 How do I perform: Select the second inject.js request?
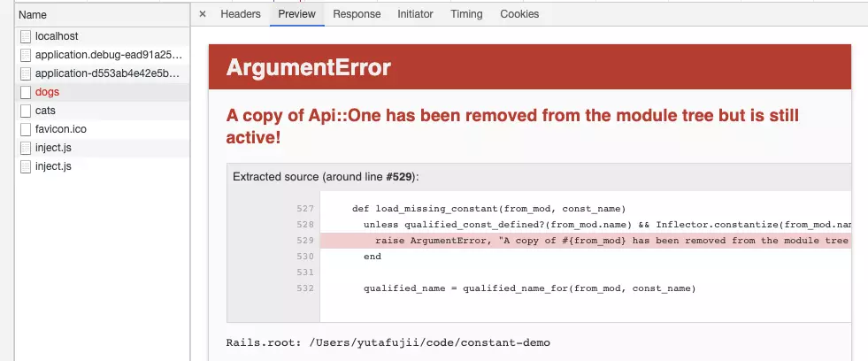103,166
